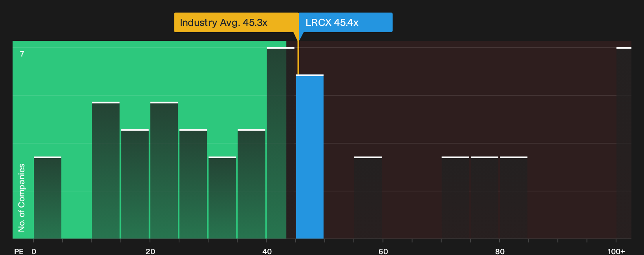Click the 'No. of Companies' axis title

22,198
